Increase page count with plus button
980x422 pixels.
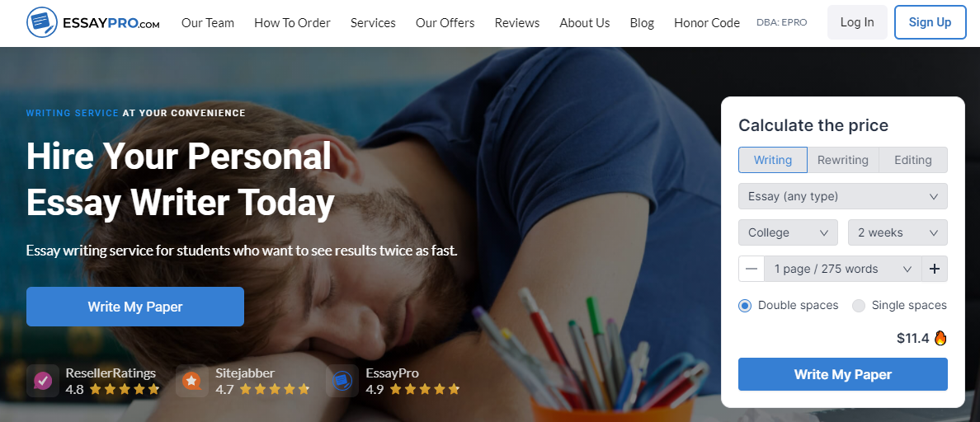pyautogui.click(x=935, y=269)
